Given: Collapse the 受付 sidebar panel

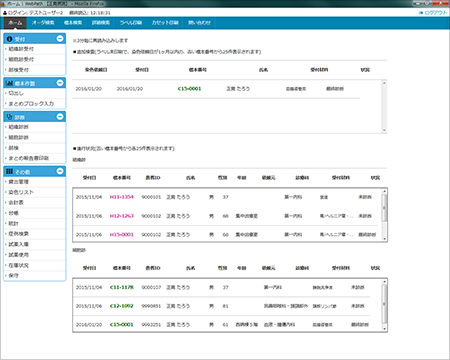Looking at the screenshot, I should click(x=60, y=39).
